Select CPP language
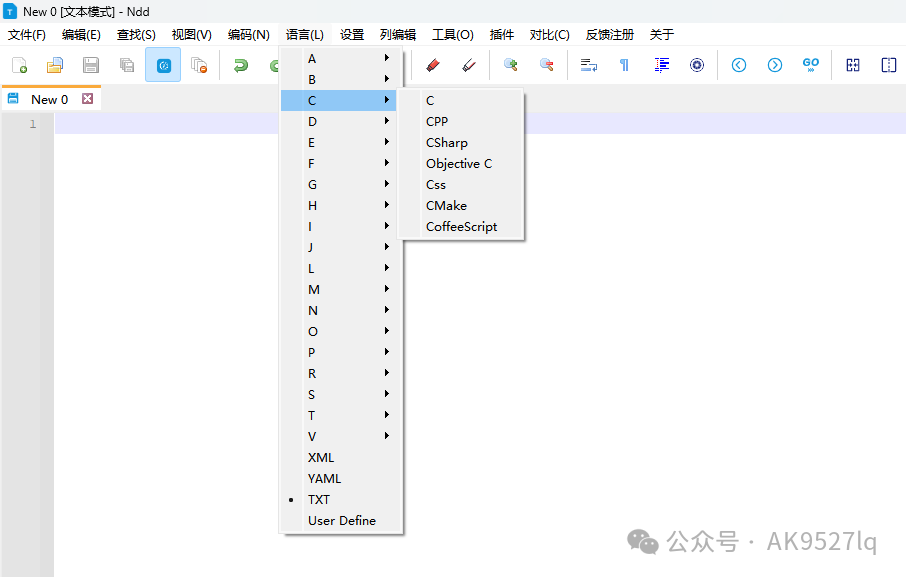This screenshot has width=906, height=577. pos(461,121)
